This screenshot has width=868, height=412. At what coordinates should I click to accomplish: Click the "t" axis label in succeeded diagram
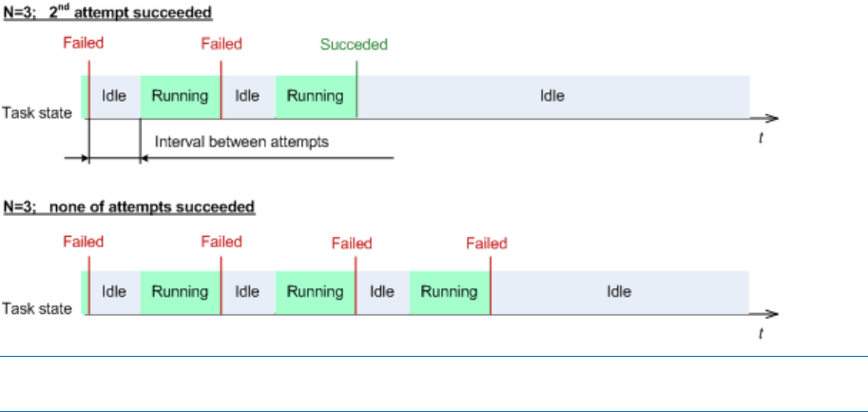click(761, 139)
